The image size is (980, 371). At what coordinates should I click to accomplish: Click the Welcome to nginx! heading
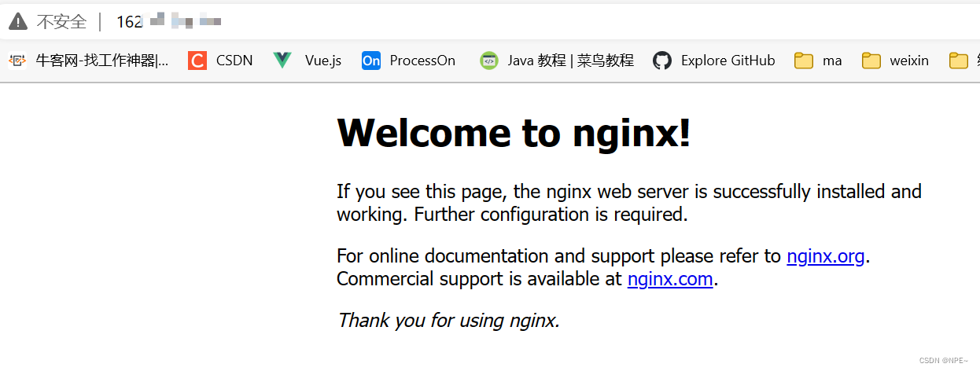tap(514, 132)
